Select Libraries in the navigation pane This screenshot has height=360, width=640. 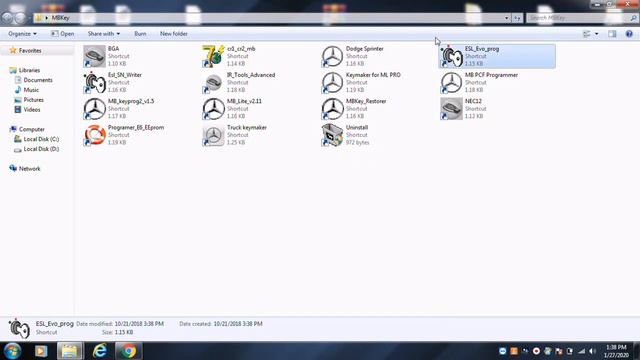29,70
